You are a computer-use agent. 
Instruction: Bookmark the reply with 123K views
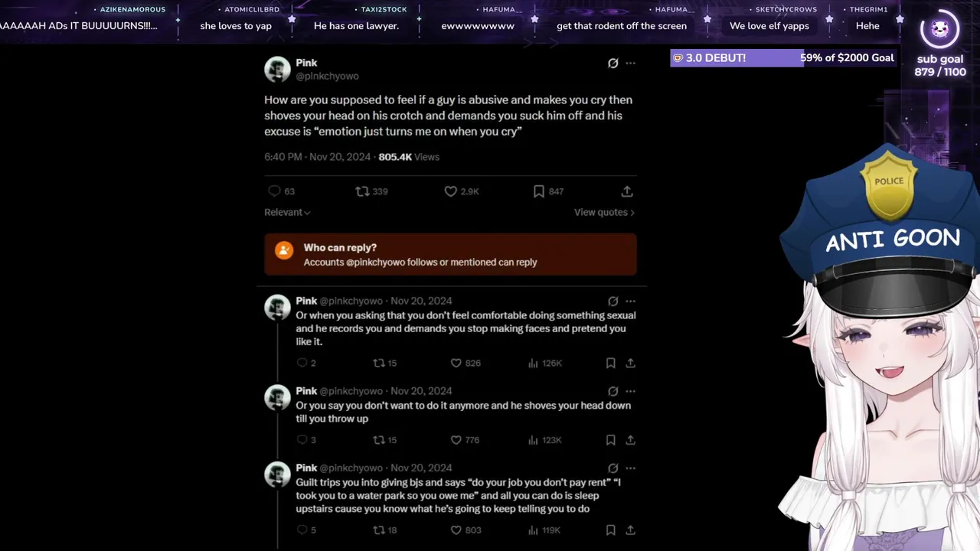pos(610,440)
